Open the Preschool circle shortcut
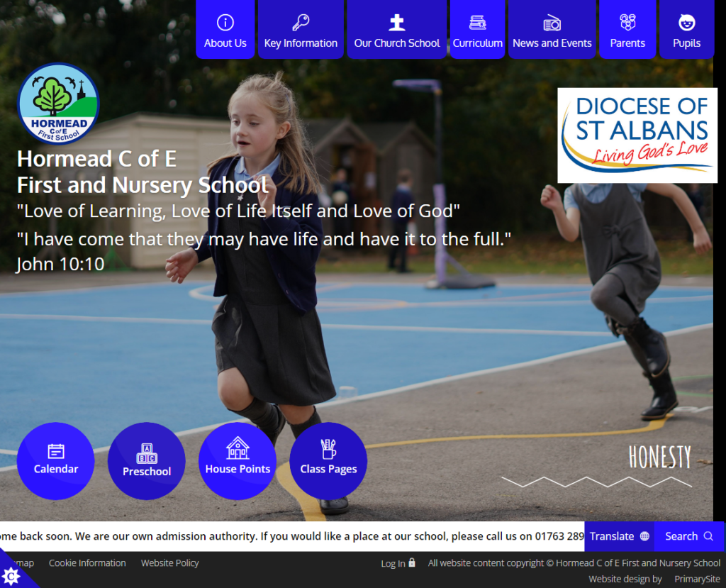 coord(147,461)
